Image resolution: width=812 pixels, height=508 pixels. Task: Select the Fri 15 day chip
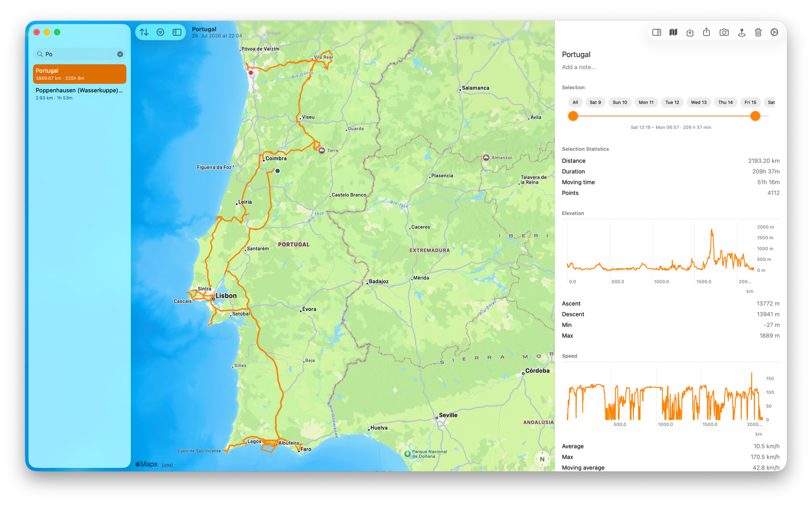pyautogui.click(x=750, y=102)
